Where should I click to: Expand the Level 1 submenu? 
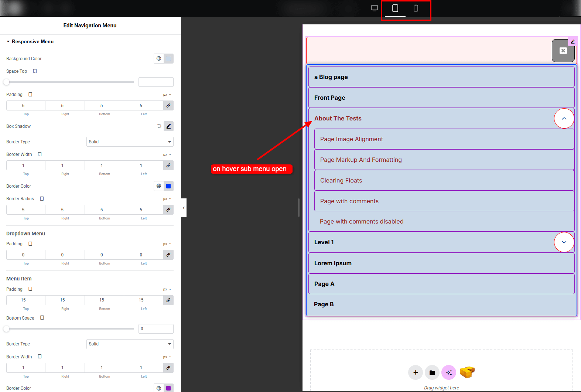coord(564,242)
